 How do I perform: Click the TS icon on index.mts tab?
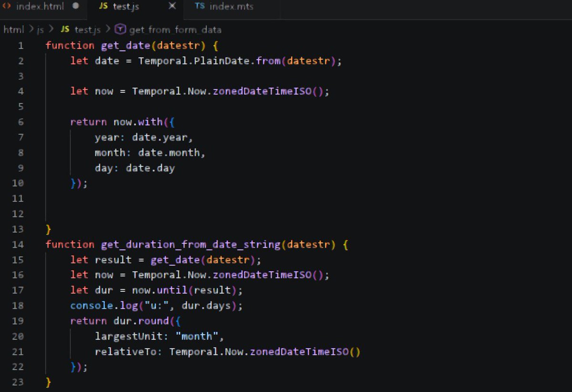tap(199, 7)
